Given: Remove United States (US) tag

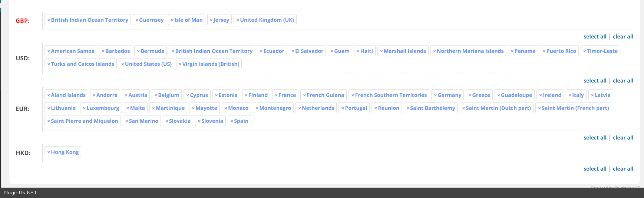Looking at the screenshot, I should click(x=123, y=64).
